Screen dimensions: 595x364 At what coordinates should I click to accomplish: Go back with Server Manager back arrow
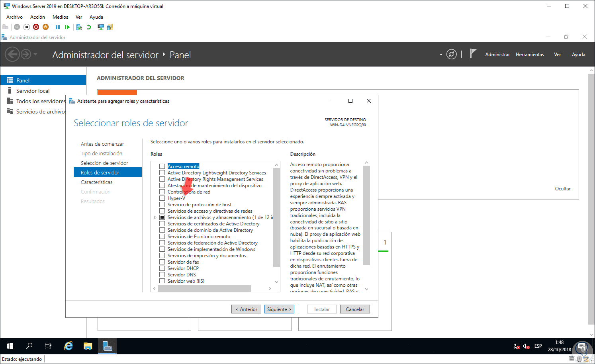click(x=12, y=54)
